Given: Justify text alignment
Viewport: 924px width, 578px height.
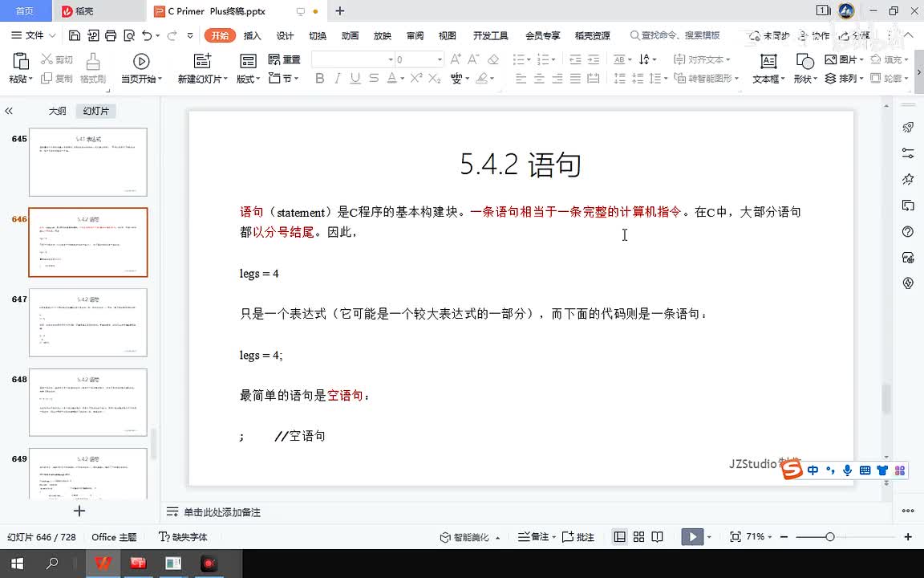Looking at the screenshot, I should [575, 78].
